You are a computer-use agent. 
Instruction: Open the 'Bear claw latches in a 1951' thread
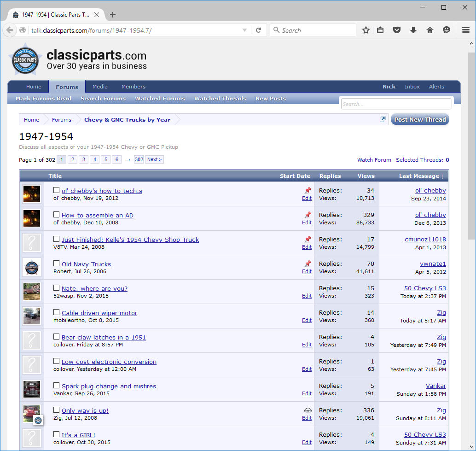[x=104, y=337]
